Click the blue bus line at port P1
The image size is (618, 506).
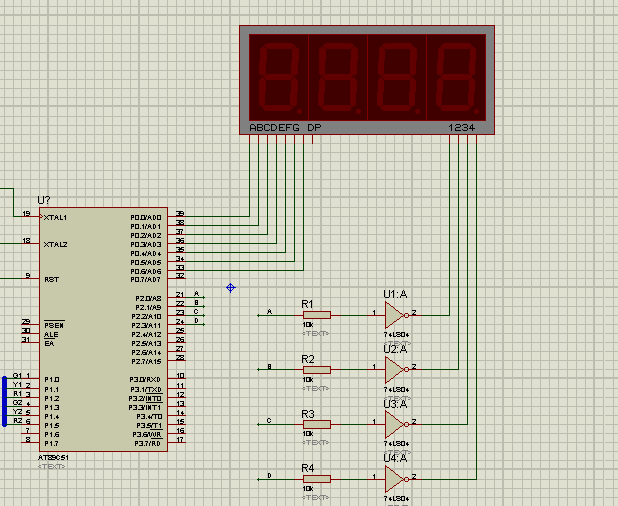(x=4, y=402)
